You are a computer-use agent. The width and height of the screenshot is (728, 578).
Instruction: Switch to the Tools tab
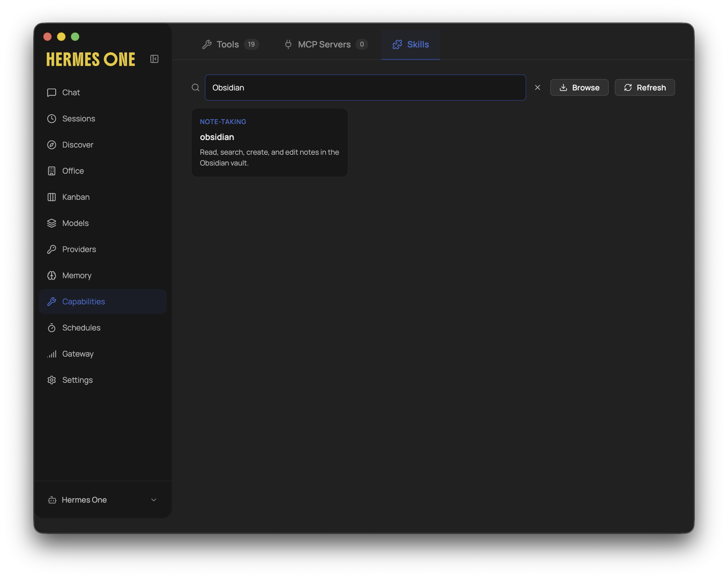coord(230,44)
